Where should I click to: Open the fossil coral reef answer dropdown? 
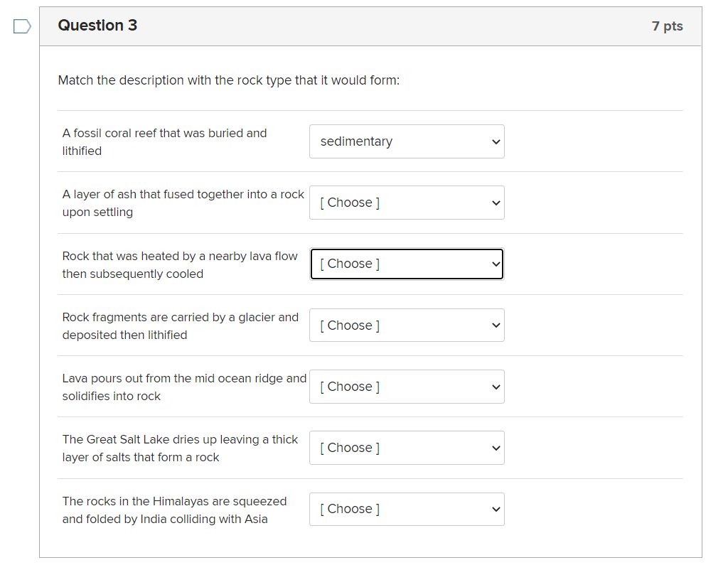[407, 141]
